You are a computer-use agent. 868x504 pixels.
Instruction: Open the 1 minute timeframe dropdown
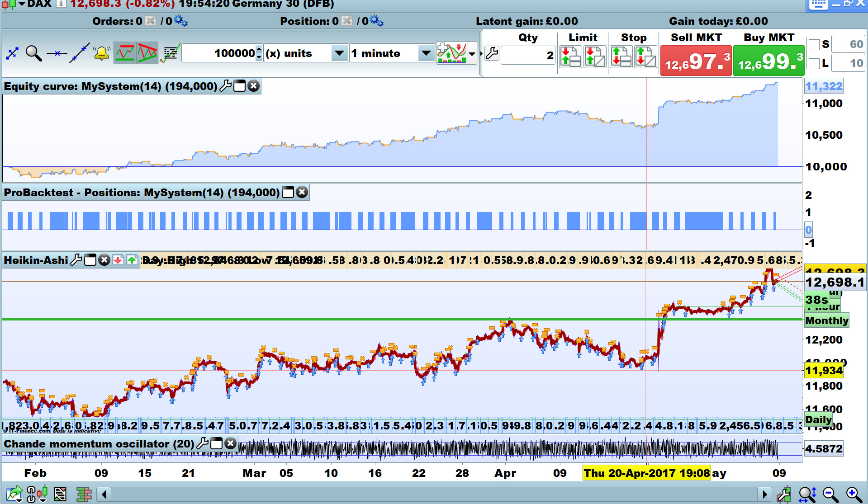tap(426, 53)
